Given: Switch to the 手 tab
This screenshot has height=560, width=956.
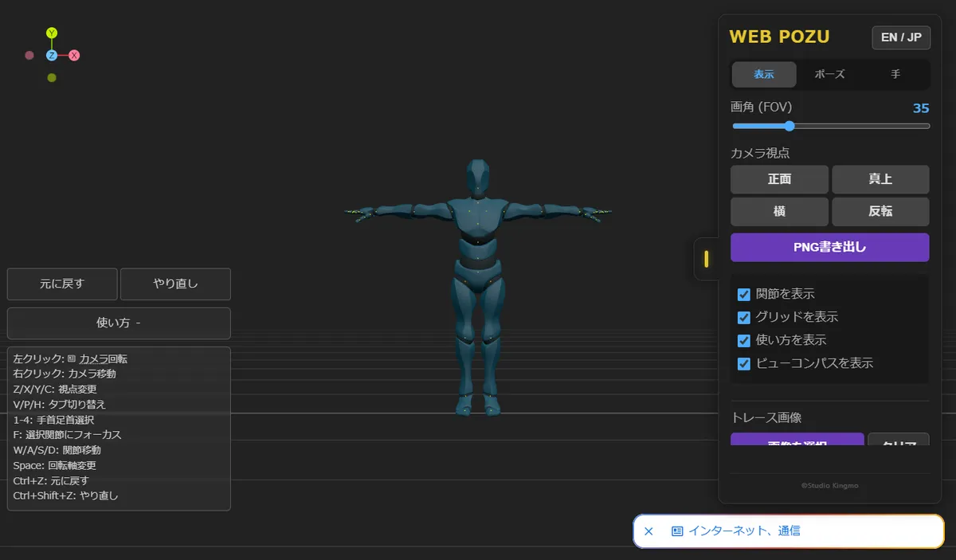Looking at the screenshot, I should [x=895, y=74].
